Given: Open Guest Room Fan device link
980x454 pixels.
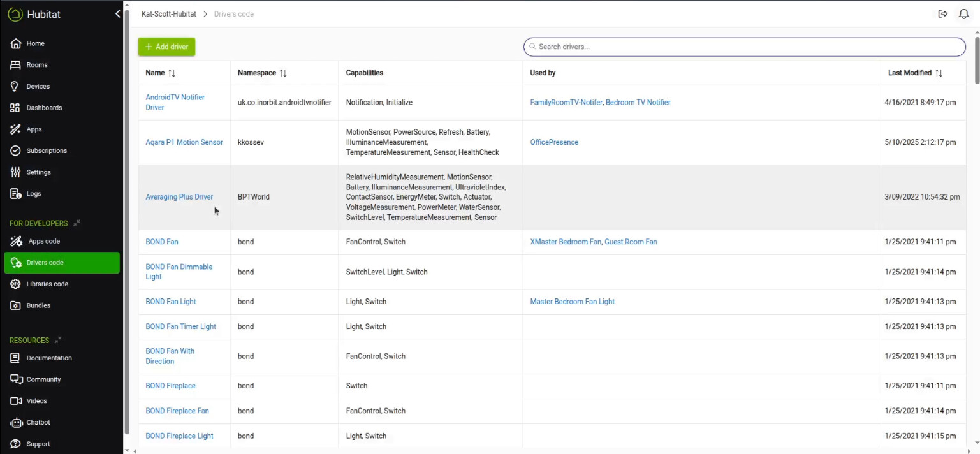Looking at the screenshot, I should [631, 242].
